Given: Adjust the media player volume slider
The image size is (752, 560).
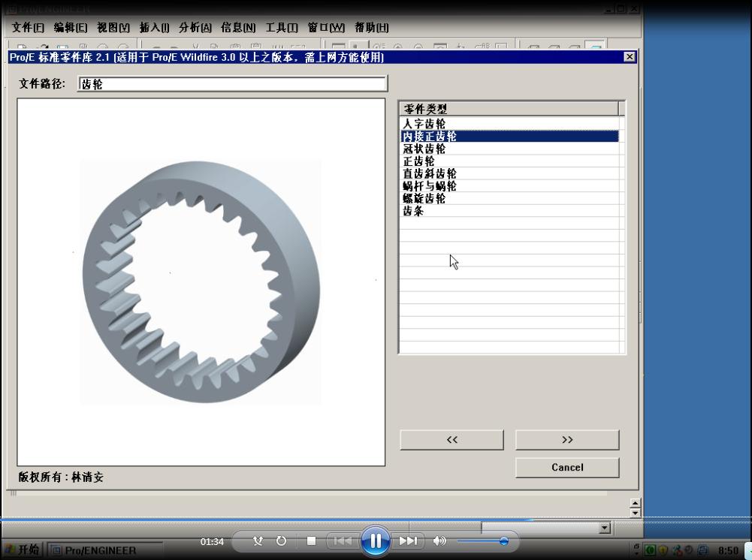Looking at the screenshot, I should [482, 541].
